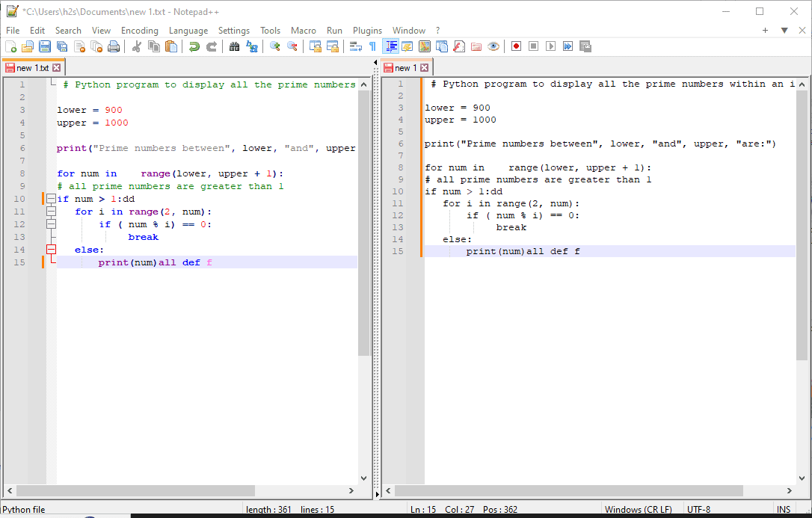Click the left pane vertical scrollbar thumb
Screen dimensions: 812x518
click(x=363, y=223)
